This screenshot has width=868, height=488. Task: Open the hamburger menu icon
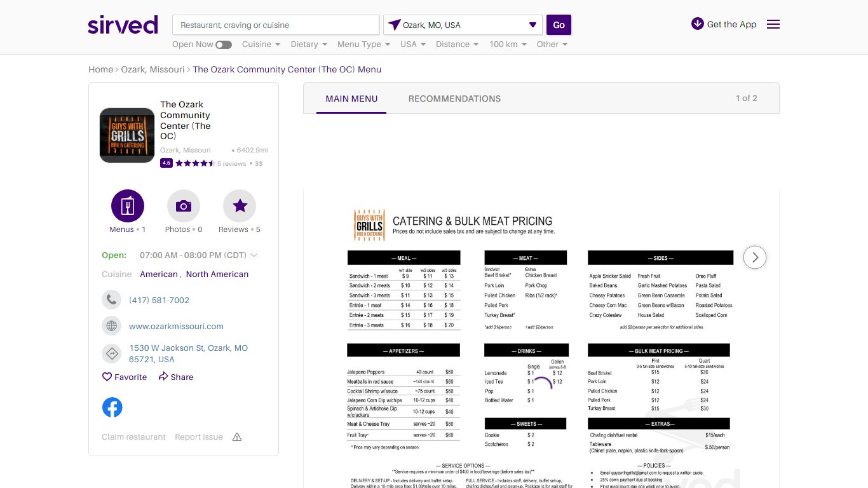click(x=773, y=24)
